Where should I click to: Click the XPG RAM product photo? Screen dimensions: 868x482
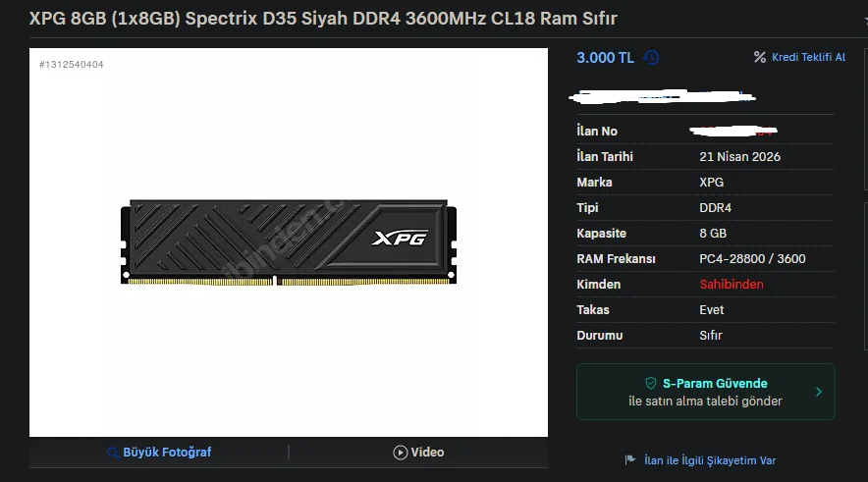tap(289, 242)
